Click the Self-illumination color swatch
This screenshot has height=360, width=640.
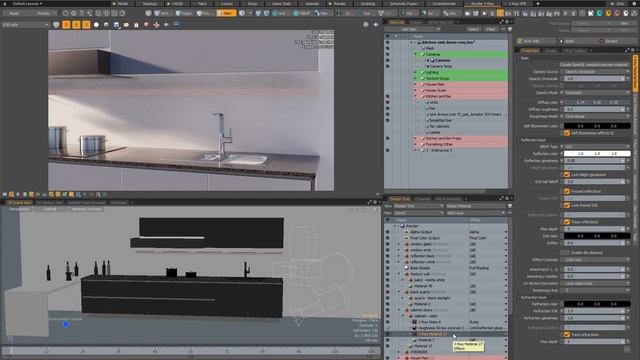[x=597, y=126]
